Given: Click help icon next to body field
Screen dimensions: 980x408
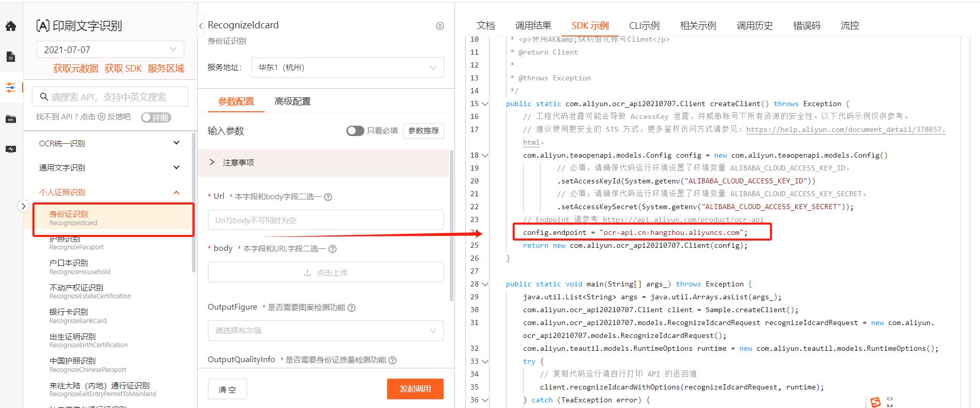Looking at the screenshot, I should (x=332, y=249).
